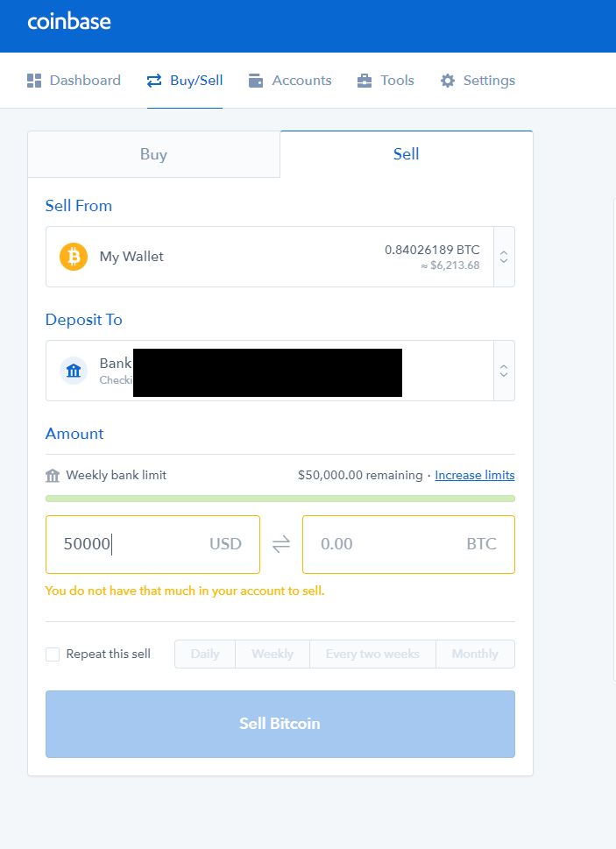
Task: Click the green weekly limit progress bar
Action: [280, 498]
